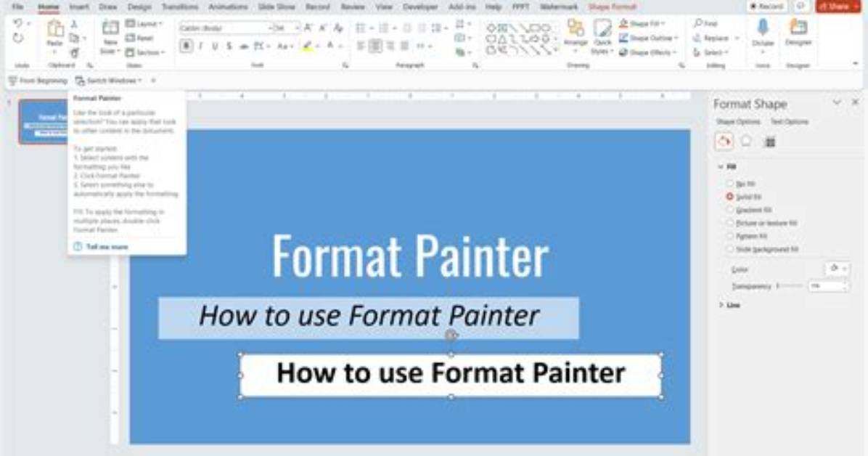Image resolution: width=868 pixels, height=456 pixels.
Task: Switch to the Insert tab
Action: [x=79, y=7]
